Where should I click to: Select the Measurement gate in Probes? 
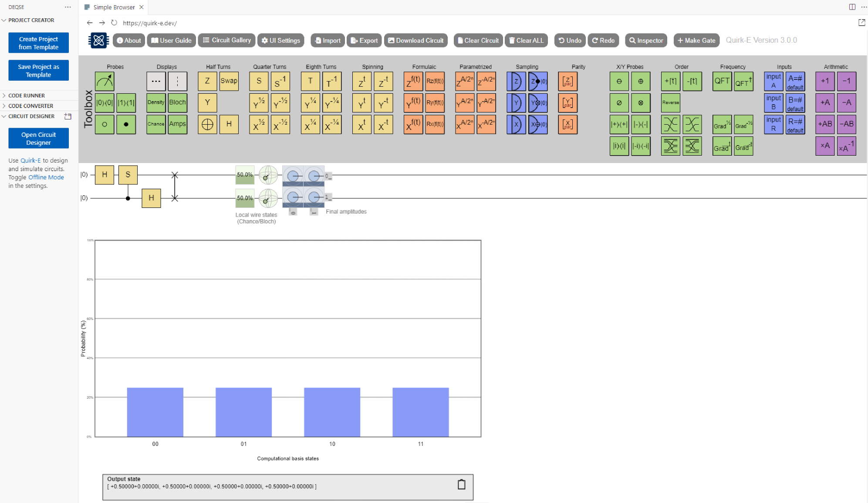tap(105, 81)
